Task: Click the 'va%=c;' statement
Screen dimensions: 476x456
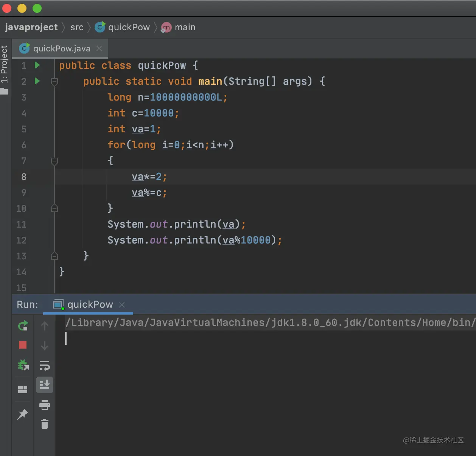Action: (x=149, y=192)
